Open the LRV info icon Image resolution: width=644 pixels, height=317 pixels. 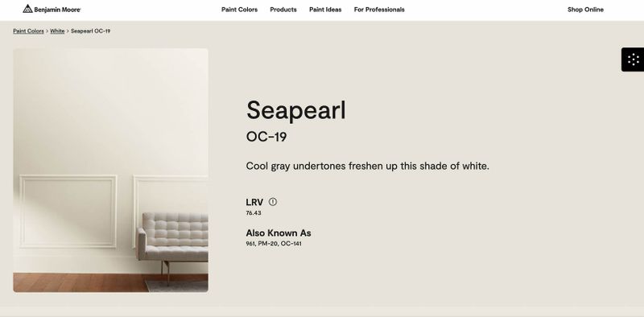tap(273, 202)
